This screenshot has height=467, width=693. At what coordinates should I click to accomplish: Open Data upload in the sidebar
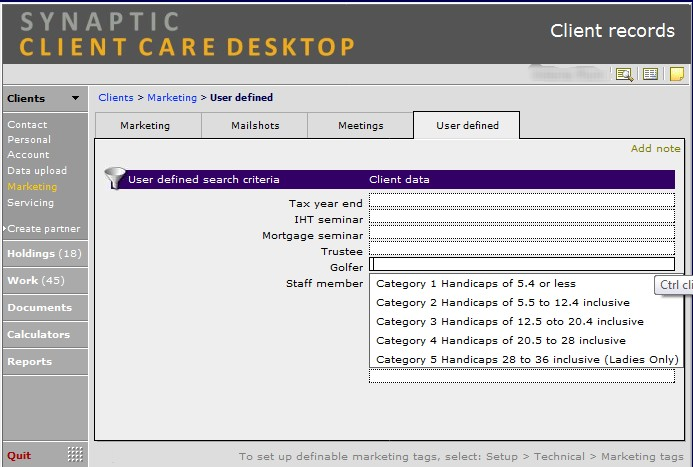tap(37, 171)
